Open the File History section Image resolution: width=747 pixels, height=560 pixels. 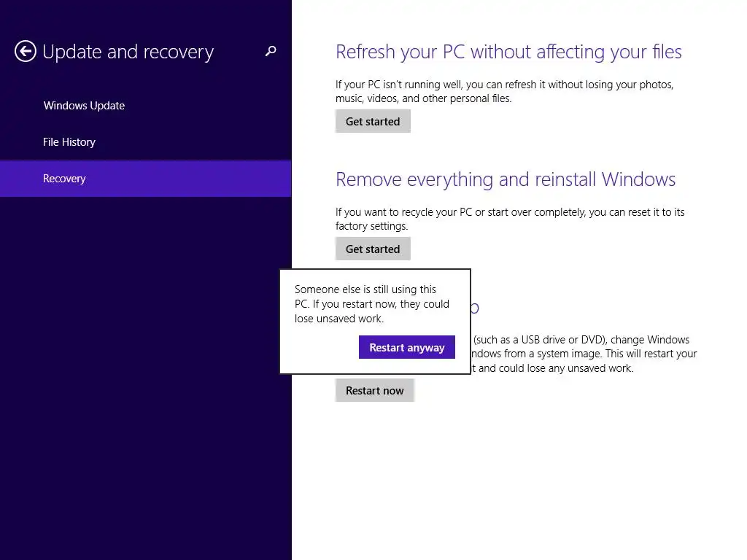click(69, 142)
